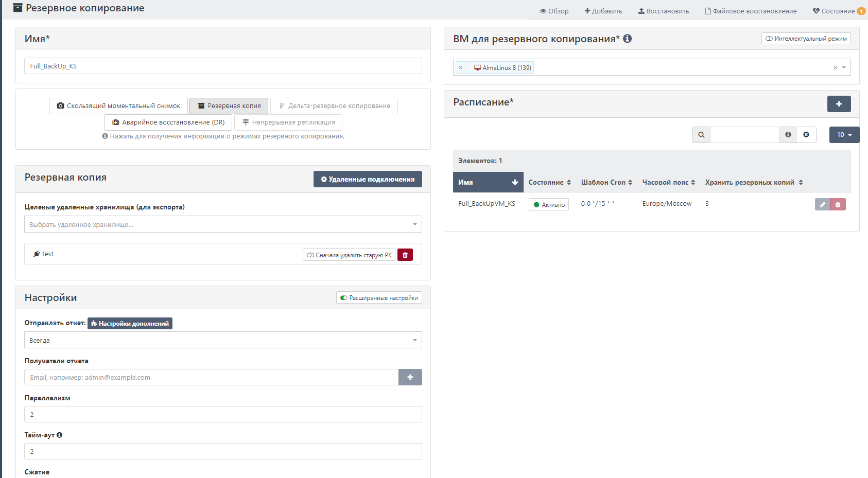868x478 pixels.
Task: Select Непрерывная репликация mode
Action: 288,122
